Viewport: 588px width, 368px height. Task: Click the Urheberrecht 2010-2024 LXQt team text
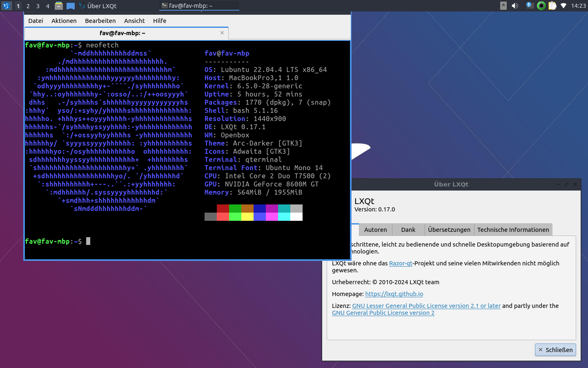coord(385,282)
